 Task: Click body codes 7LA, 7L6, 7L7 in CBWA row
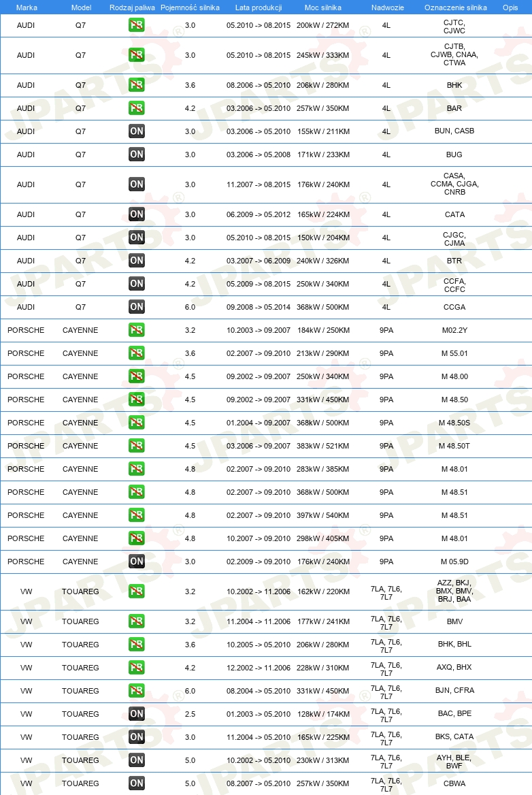point(386,785)
